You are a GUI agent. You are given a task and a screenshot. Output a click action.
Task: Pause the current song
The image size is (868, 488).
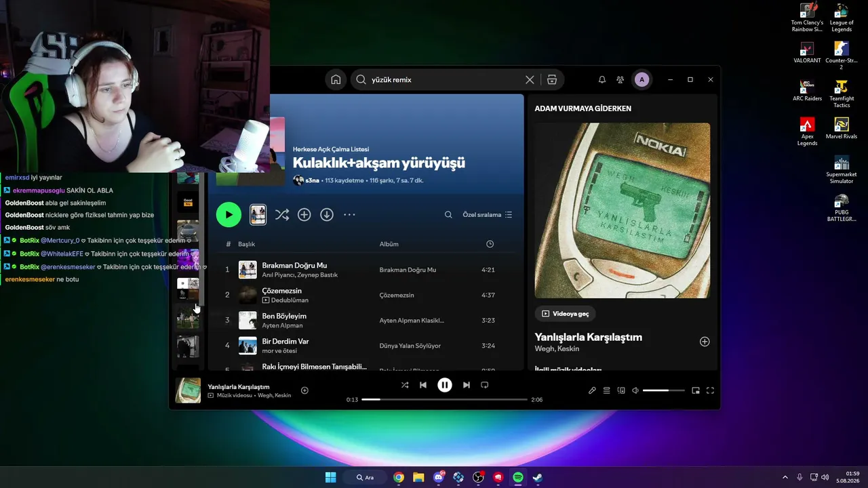444,385
